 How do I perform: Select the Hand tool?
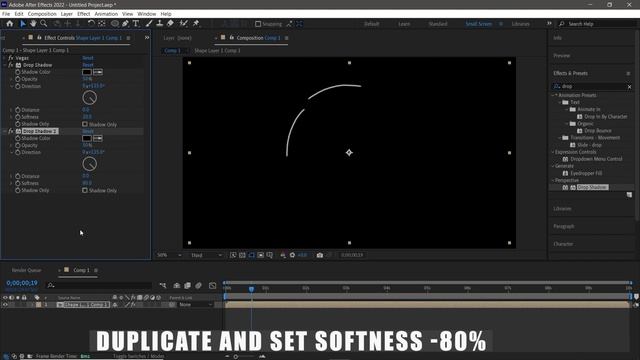click(33, 24)
